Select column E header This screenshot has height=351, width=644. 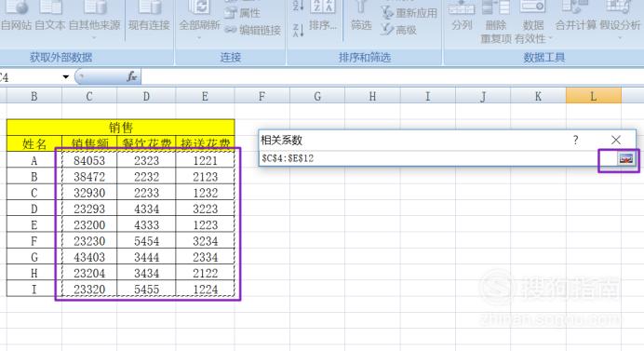205,96
